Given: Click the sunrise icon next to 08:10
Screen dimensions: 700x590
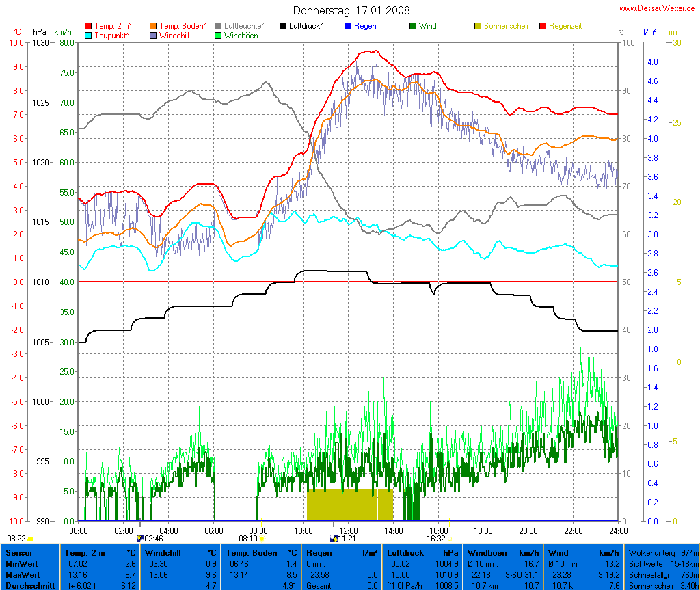Looking at the screenshot, I should (x=262, y=539).
